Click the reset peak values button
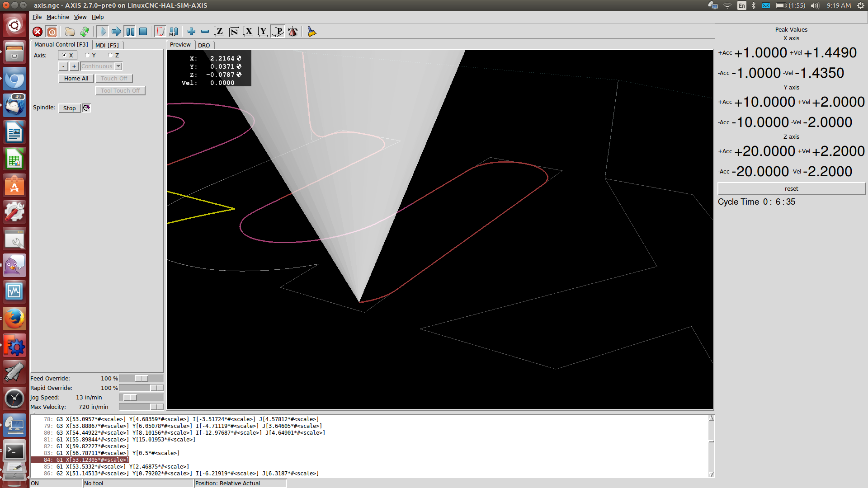 (791, 189)
